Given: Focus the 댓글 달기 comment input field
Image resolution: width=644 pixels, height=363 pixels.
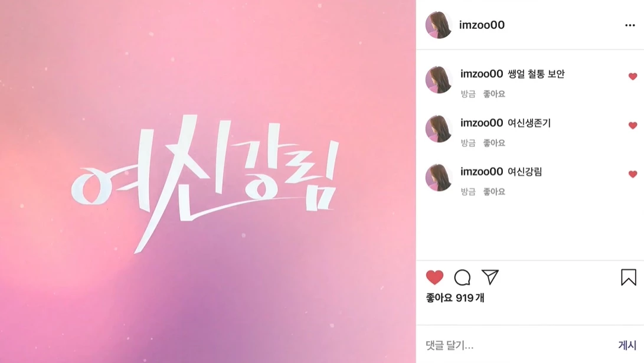Looking at the screenshot, I should point(518,345).
